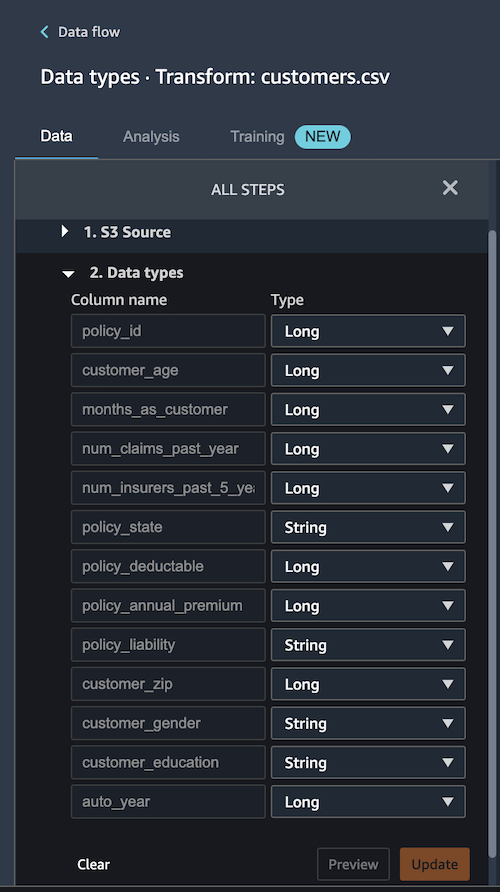Select the Data tab
This screenshot has width=500, height=892.
pos(56,137)
